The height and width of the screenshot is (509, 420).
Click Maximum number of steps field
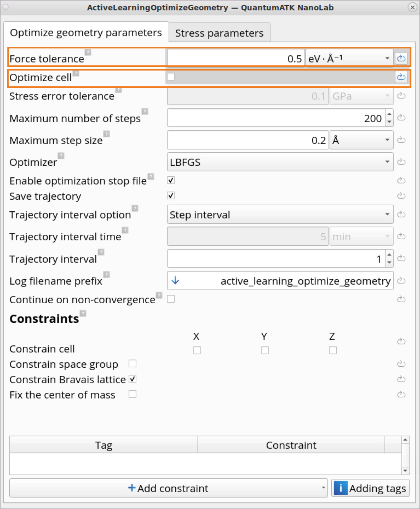(276, 118)
